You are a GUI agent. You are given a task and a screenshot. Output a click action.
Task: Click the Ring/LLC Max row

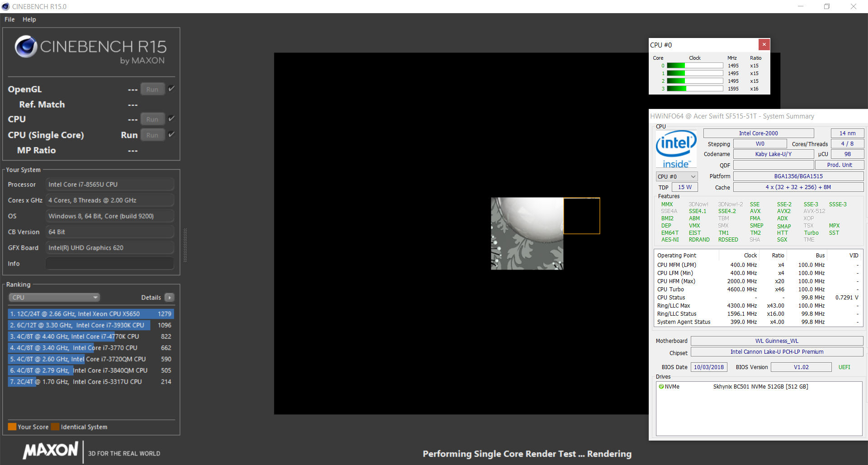[758, 306]
